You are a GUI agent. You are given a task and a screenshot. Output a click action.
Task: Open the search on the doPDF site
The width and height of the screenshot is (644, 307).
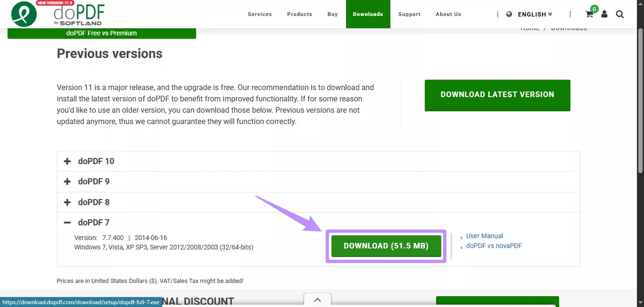pos(619,14)
